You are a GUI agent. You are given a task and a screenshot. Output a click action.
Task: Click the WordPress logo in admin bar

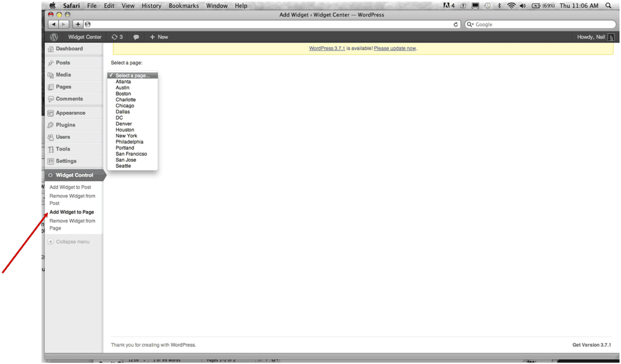point(54,37)
